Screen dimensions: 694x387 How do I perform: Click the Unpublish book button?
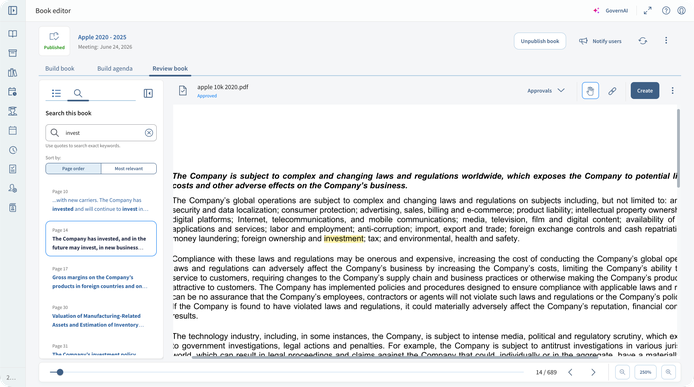point(540,41)
